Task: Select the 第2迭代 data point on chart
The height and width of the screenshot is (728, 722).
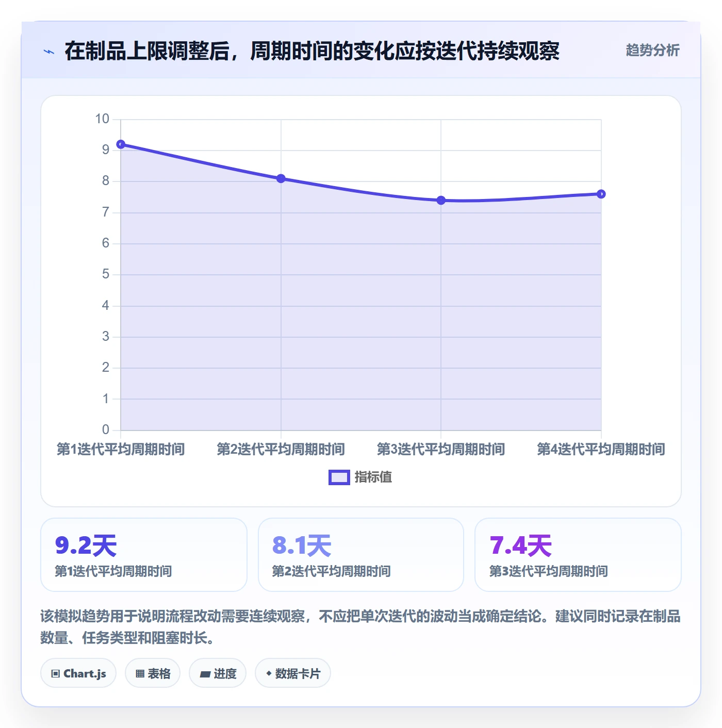Action: coord(281,178)
